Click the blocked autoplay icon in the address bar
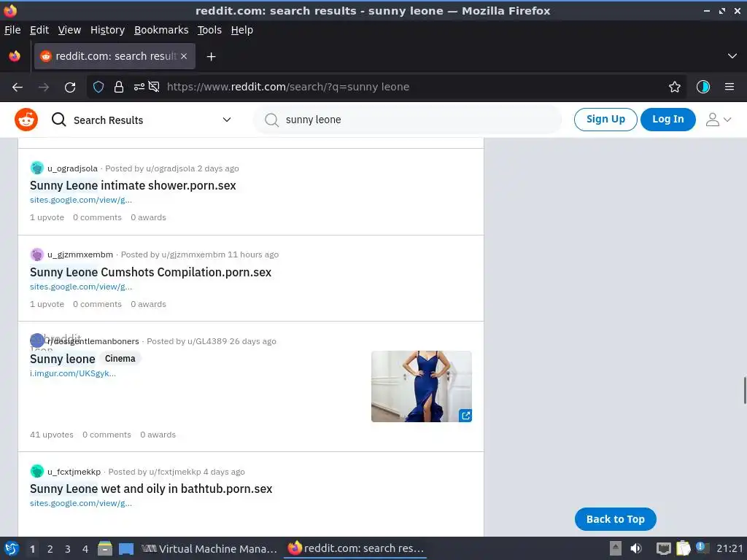The height and width of the screenshot is (560, 747). click(x=154, y=87)
